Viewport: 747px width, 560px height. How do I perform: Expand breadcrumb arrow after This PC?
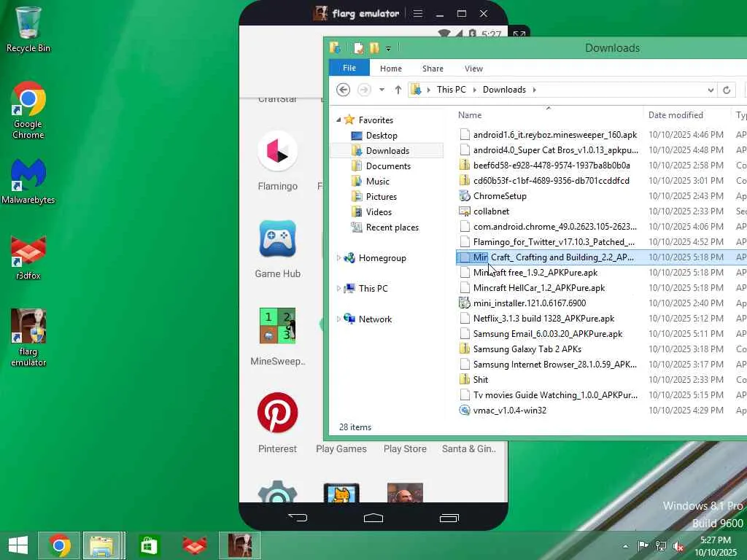point(474,90)
